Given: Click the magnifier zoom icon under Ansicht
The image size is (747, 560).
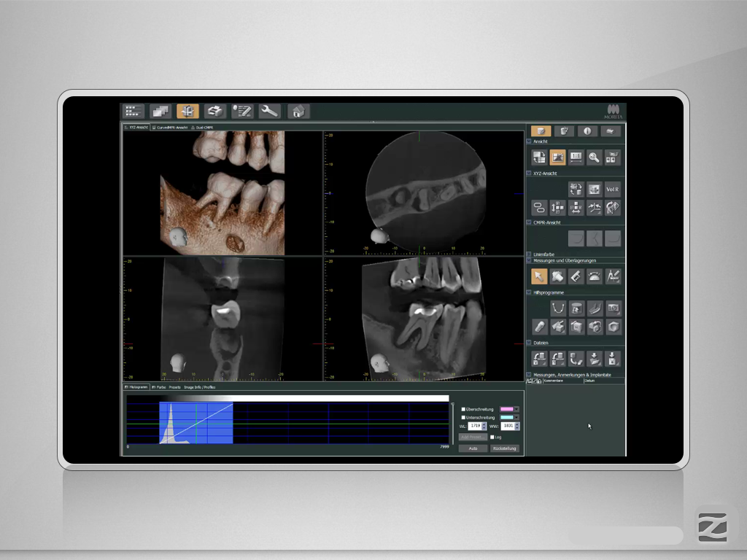Looking at the screenshot, I should 595,157.
